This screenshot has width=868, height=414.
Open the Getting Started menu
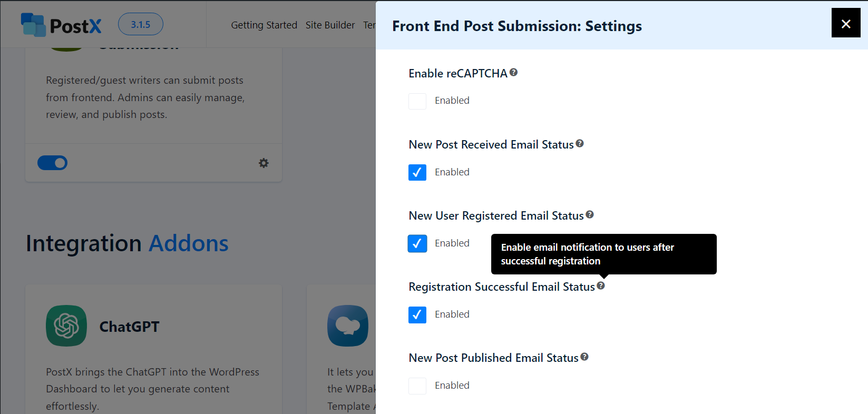tap(264, 25)
